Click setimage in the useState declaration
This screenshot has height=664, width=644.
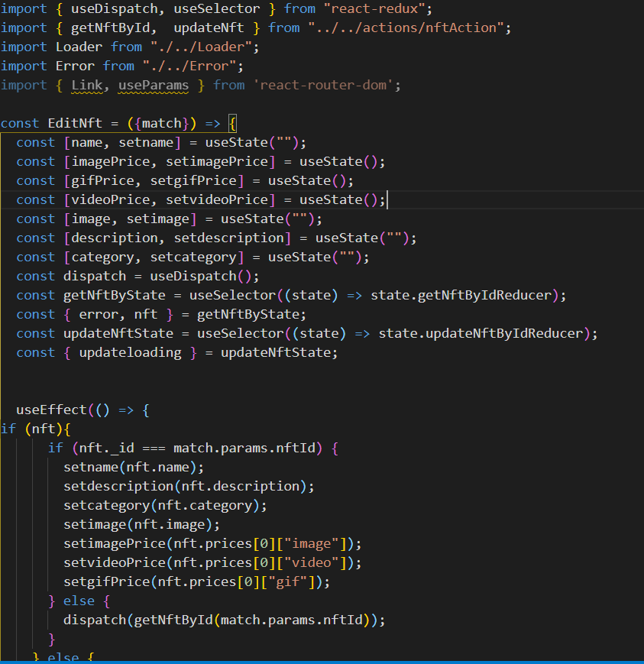tap(158, 219)
